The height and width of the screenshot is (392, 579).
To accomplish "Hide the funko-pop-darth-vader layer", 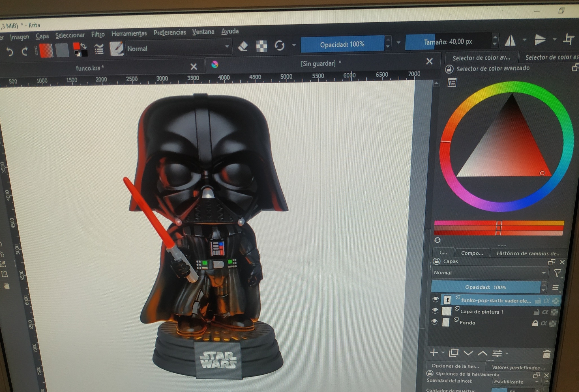I will [435, 300].
